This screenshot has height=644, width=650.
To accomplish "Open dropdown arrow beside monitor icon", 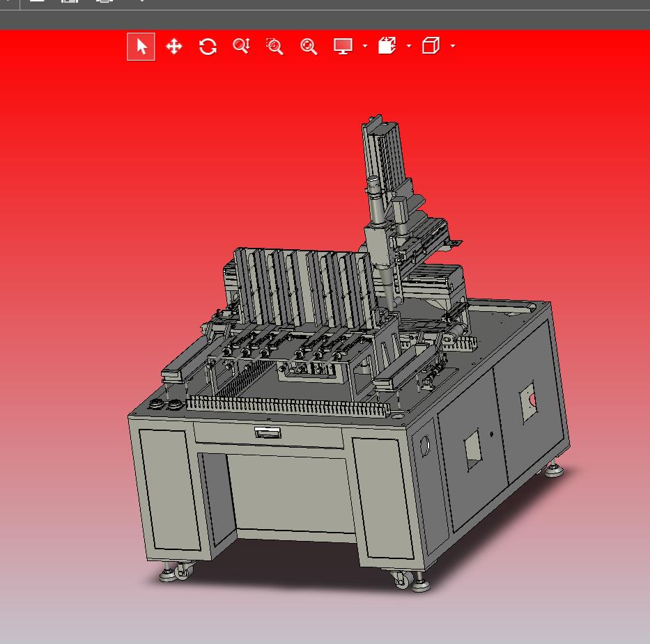I will point(365,46).
